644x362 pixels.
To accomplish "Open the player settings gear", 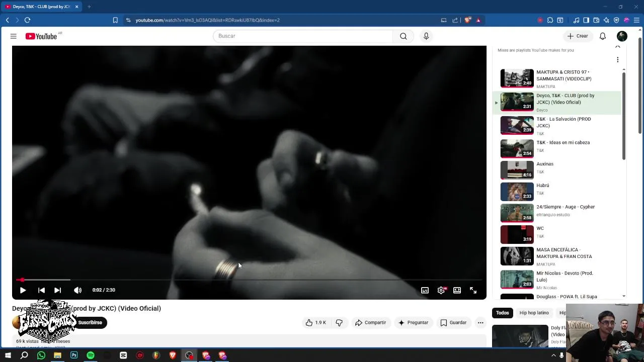I will tap(441, 290).
